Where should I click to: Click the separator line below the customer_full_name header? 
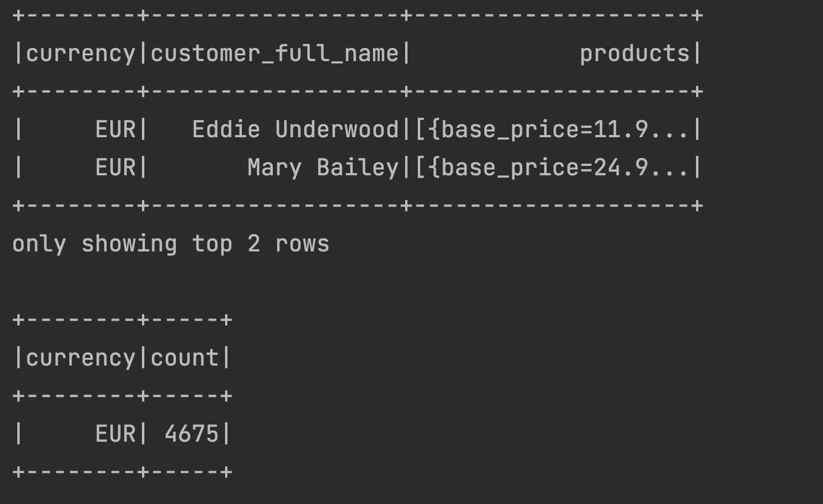[x=275, y=92]
